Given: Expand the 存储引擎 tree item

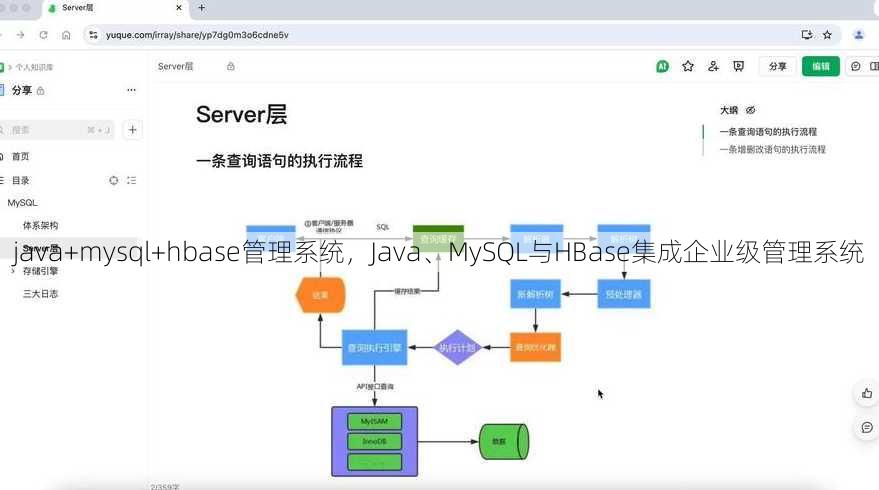Looking at the screenshot, I should 13,271.
